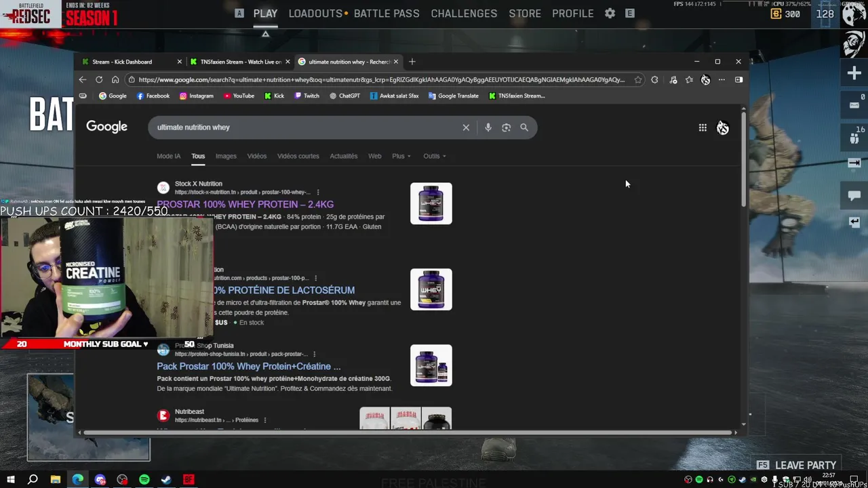Switch to Images search tab
Screen dimensions: 868x488
coord(226,156)
